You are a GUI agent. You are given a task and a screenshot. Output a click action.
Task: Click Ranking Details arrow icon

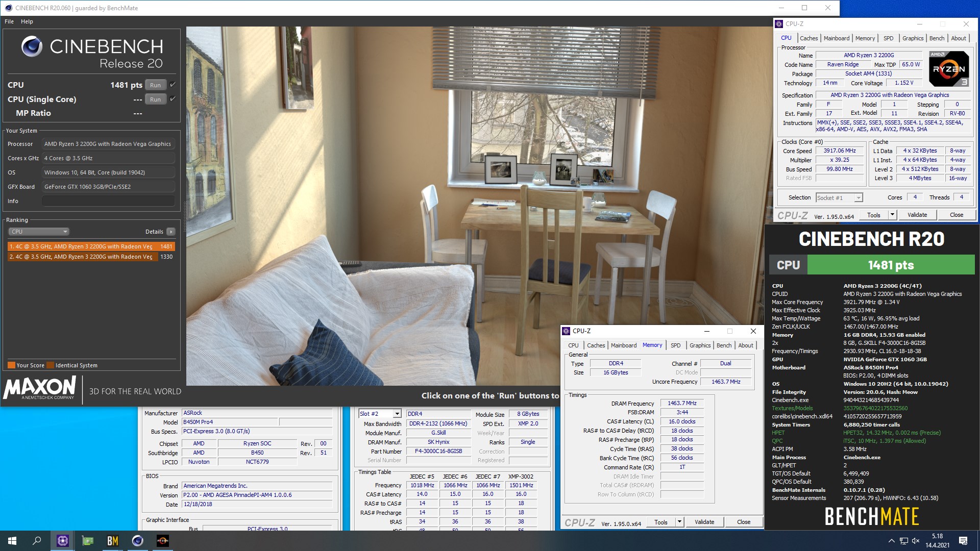[171, 232]
